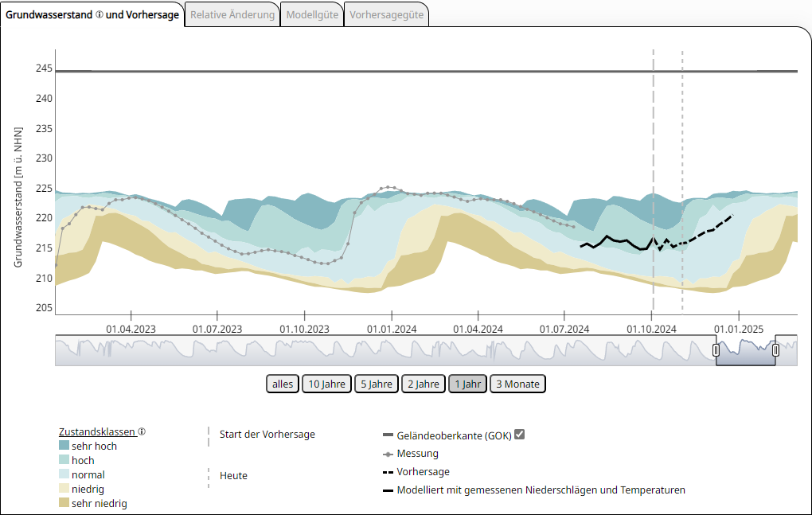Open the Relative Änderung tab
The height and width of the screenshot is (515, 812).
[x=232, y=15]
